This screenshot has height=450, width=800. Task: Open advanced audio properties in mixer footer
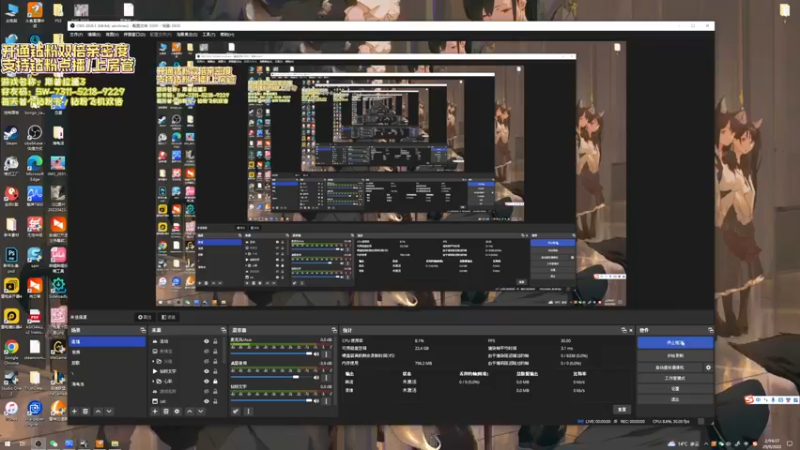(x=236, y=411)
